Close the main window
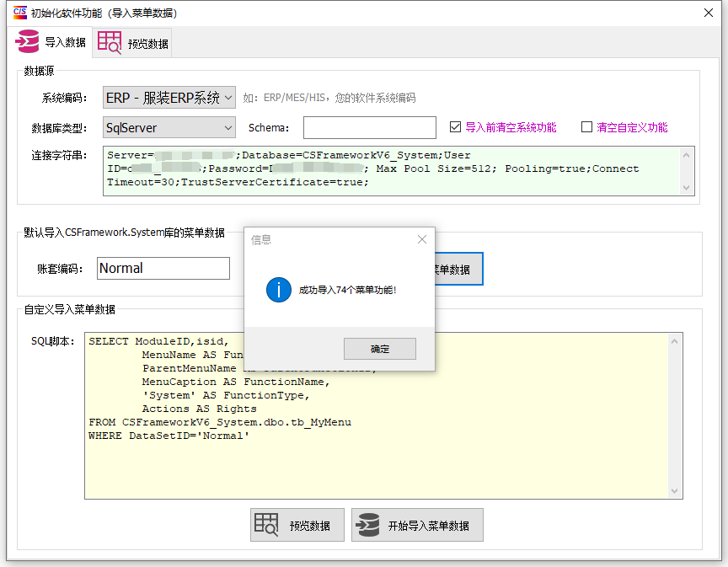The height and width of the screenshot is (567, 728). [x=709, y=13]
